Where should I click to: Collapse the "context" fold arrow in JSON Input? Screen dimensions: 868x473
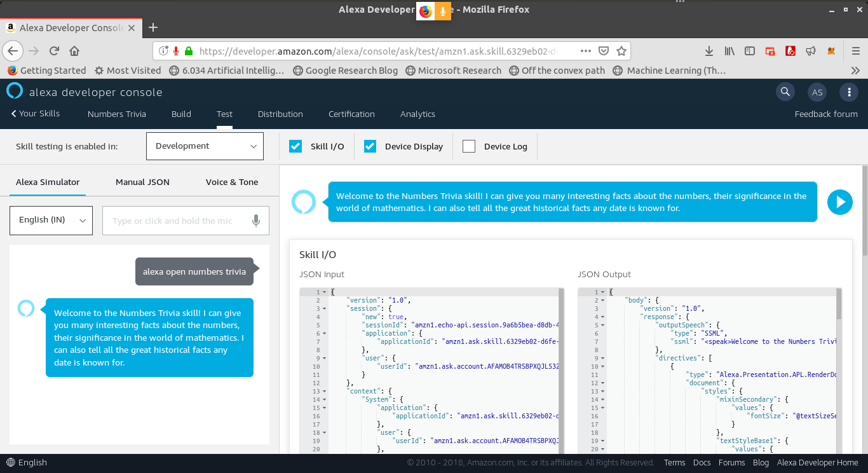click(325, 391)
